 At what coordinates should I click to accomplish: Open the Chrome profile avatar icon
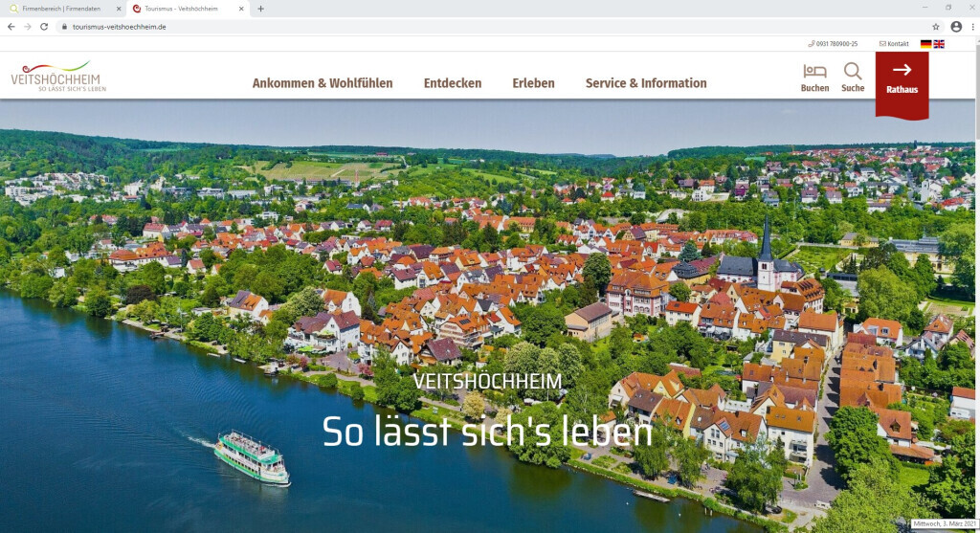pyautogui.click(x=955, y=27)
